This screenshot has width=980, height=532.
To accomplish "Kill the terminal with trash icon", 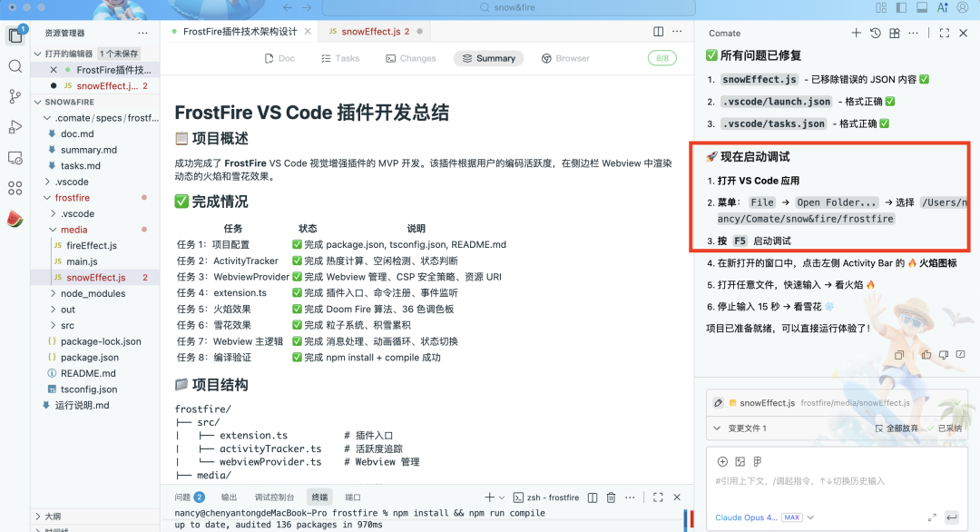I will point(612,498).
